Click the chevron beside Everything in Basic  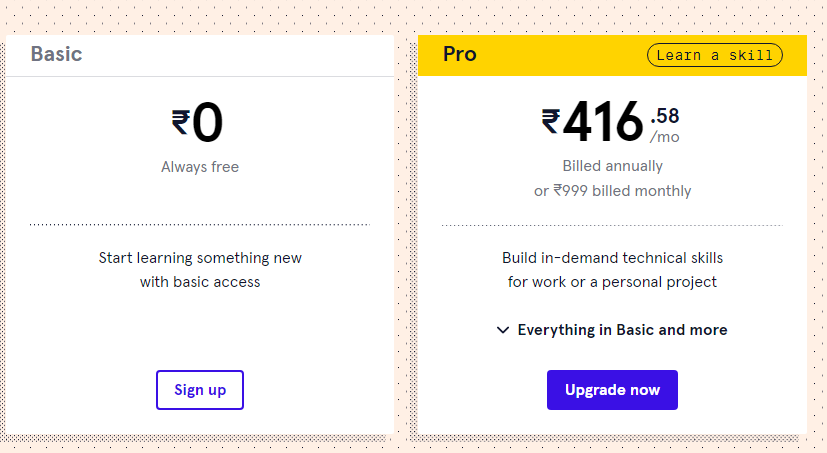coord(503,330)
